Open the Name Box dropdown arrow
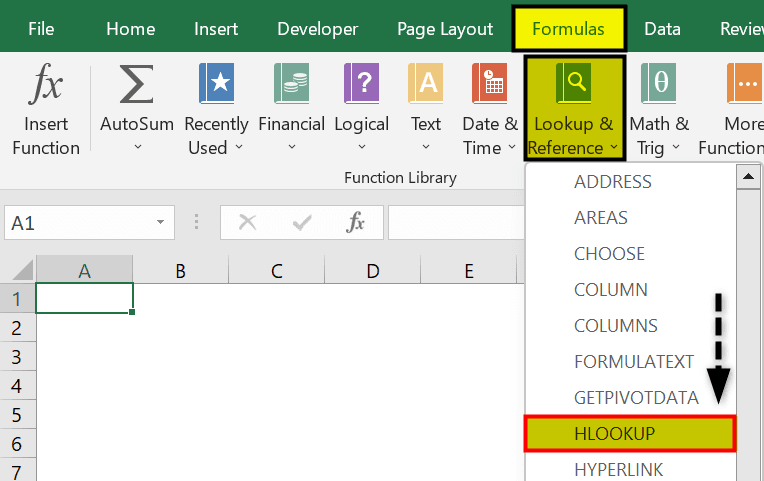This screenshot has height=481, width=764. coord(160,222)
